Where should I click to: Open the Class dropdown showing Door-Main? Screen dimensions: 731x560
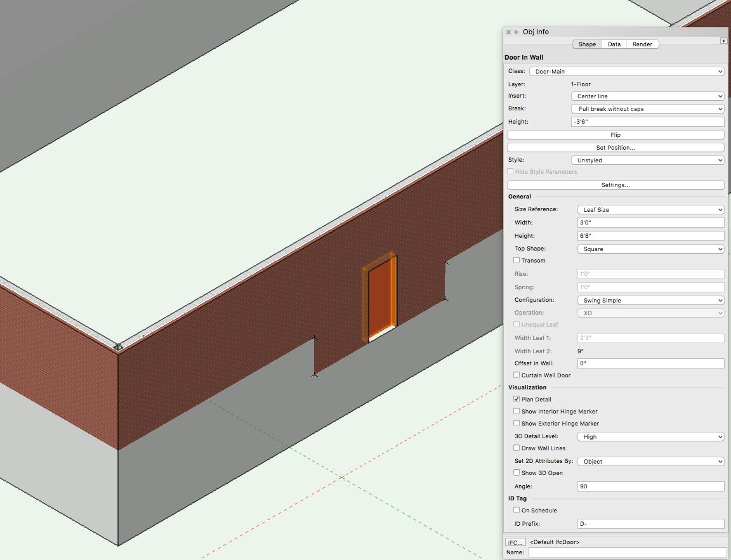click(626, 72)
